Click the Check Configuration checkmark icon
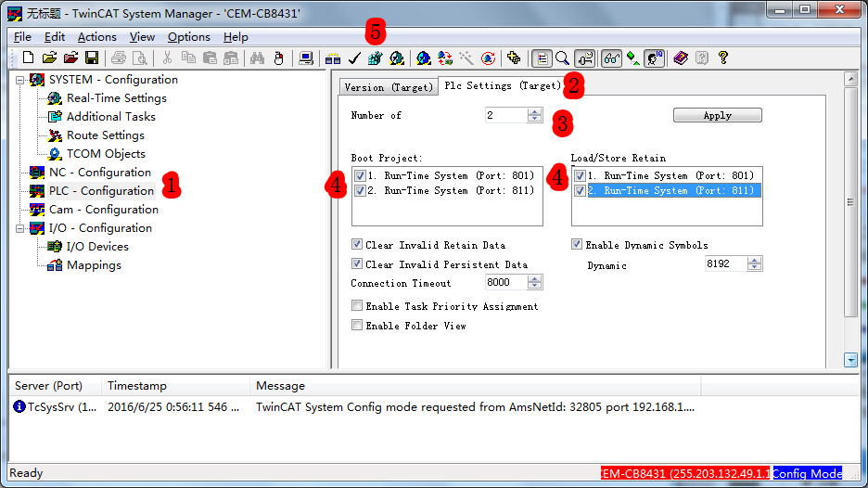Image resolution: width=868 pixels, height=488 pixels. pyautogui.click(x=353, y=58)
